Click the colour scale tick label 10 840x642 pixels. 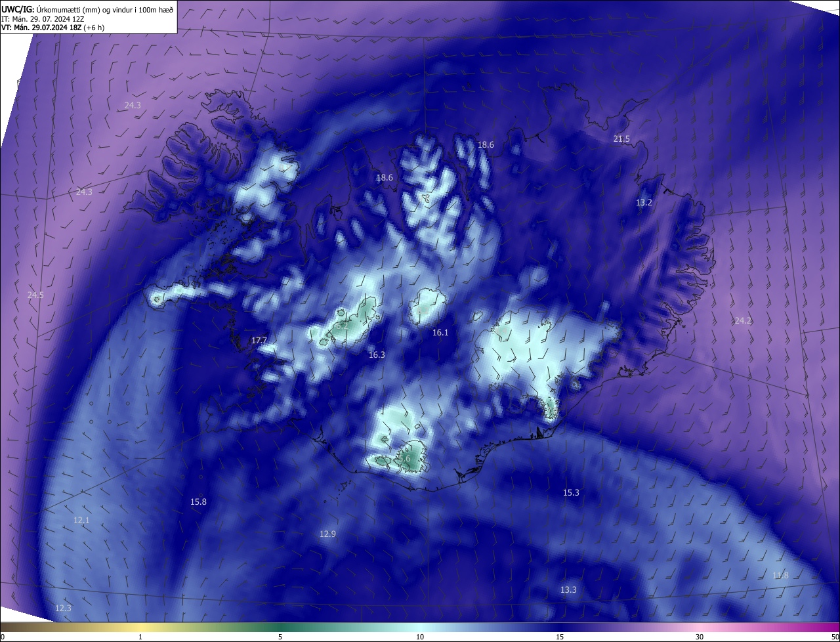pyautogui.click(x=420, y=637)
